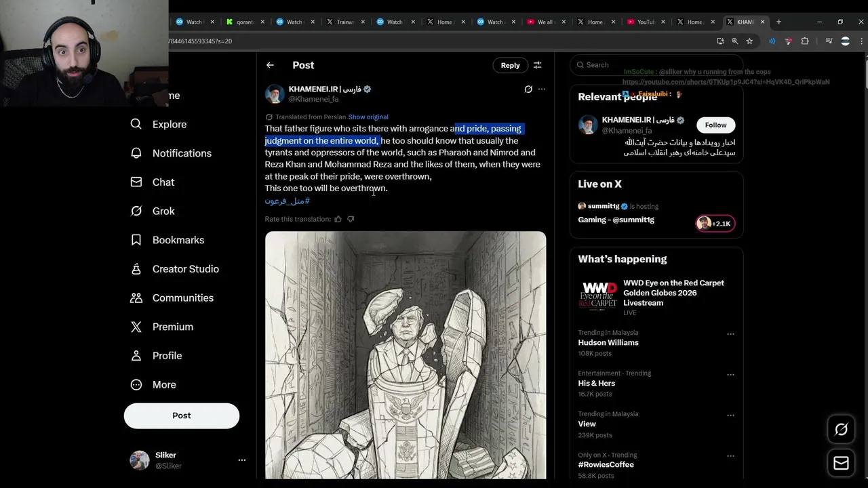Screen dimensions: 868x488
Task: Open the Persian hashtag link under the post
Action: click(x=288, y=201)
